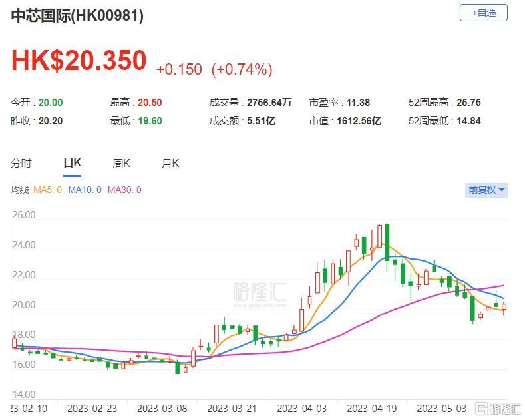Switch to the 分时 chart tab
The width and height of the screenshot is (525, 420).
point(21,164)
